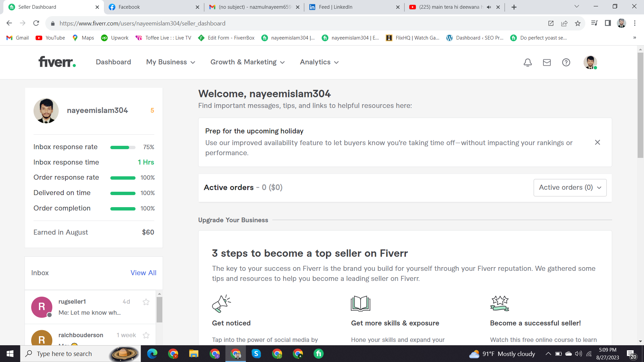Open the profile avatar menu in the Fiverr header

(590, 62)
